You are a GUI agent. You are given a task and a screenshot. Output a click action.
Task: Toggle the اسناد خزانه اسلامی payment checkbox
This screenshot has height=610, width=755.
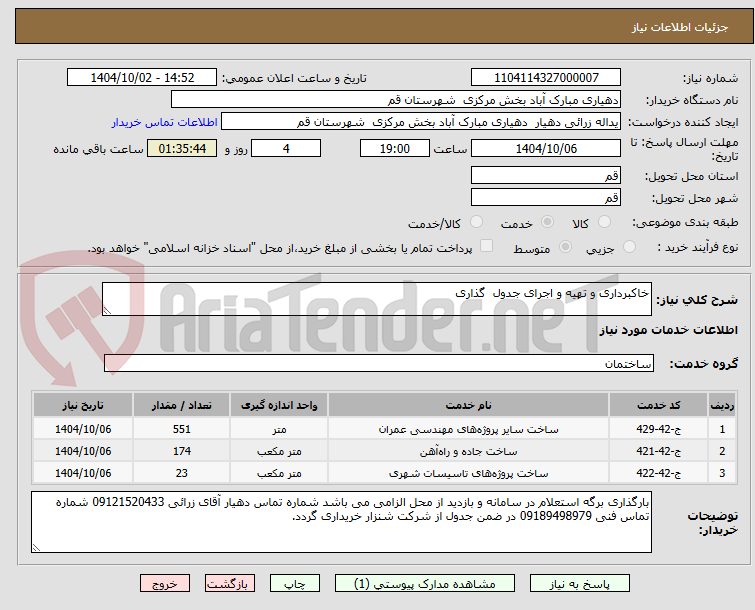[x=487, y=246]
